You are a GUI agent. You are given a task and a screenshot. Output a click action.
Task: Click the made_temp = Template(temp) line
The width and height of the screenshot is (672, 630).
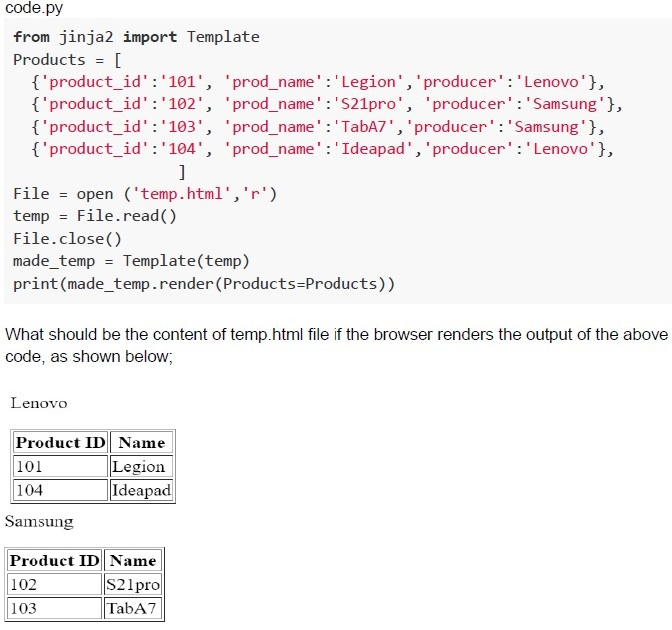pyautogui.click(x=131, y=261)
